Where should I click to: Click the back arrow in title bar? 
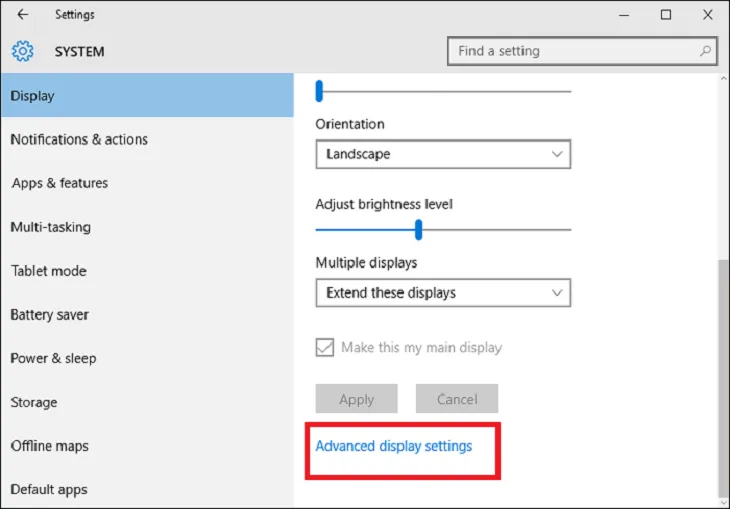coord(23,15)
